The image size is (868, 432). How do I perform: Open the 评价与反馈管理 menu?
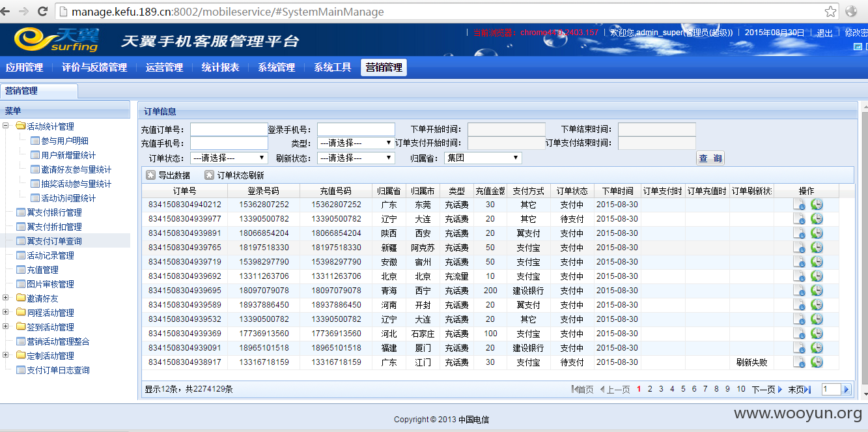(x=94, y=68)
